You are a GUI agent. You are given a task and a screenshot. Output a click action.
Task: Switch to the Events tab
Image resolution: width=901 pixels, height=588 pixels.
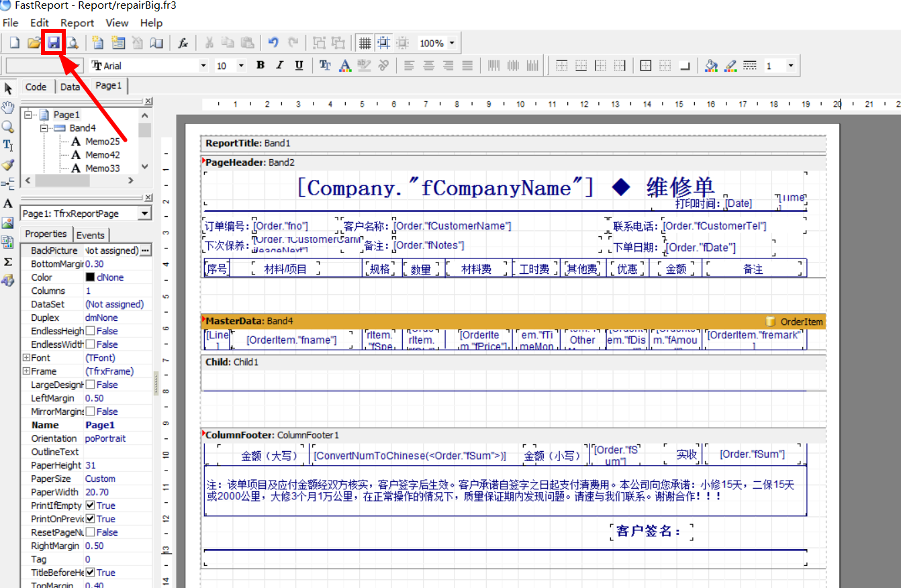90,235
